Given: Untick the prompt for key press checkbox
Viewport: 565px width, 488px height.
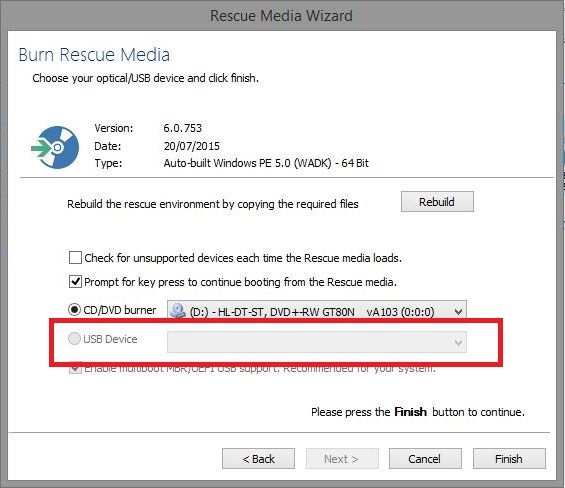Looking at the screenshot, I should tap(75, 281).
